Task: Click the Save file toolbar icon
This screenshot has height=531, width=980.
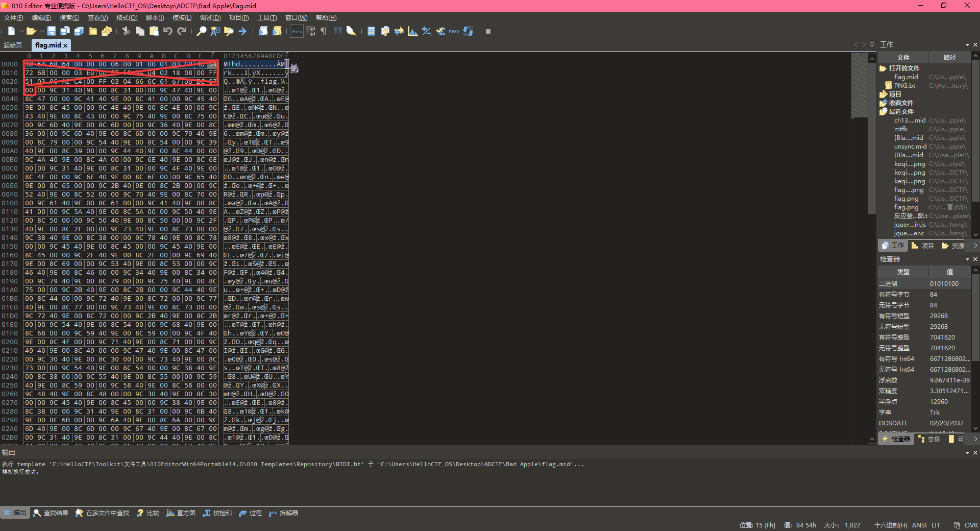Action: pos(52,31)
